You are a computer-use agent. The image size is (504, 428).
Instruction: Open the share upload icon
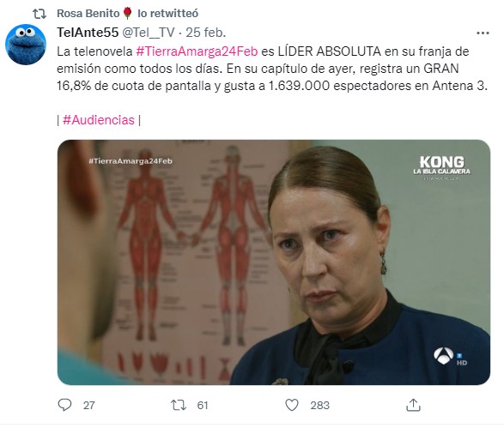pos(413,405)
